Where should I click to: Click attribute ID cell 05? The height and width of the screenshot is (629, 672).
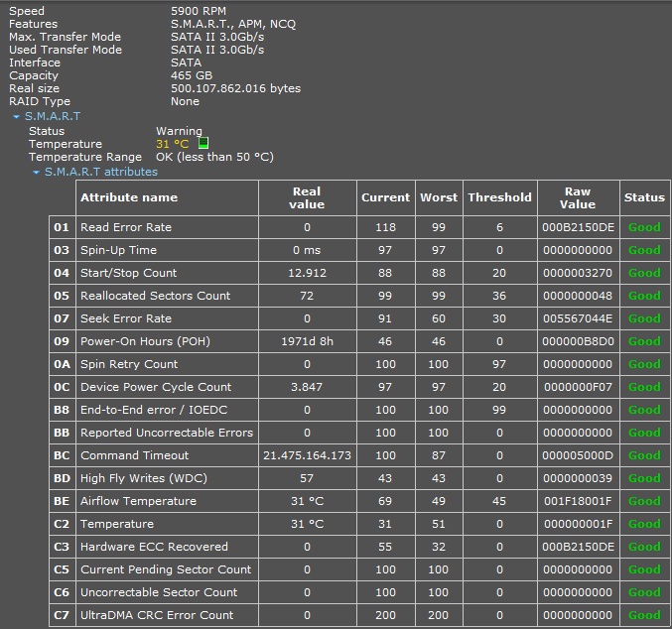63,296
